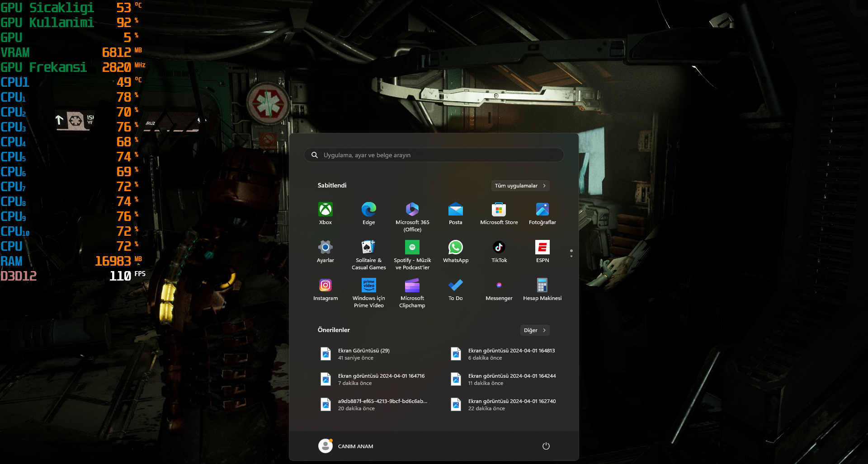Image resolution: width=868 pixels, height=464 pixels.
Task: Click the VRAM 6812 MB value
Action: click(122, 52)
